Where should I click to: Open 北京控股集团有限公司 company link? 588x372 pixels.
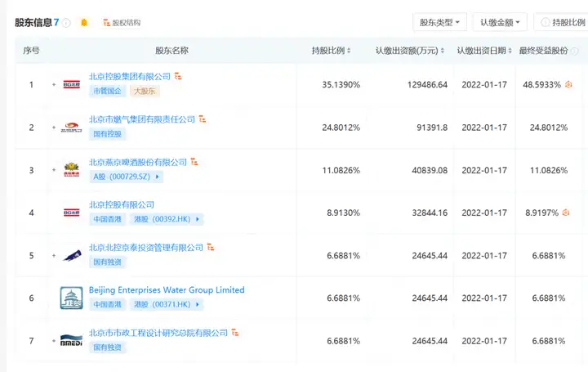click(130, 77)
